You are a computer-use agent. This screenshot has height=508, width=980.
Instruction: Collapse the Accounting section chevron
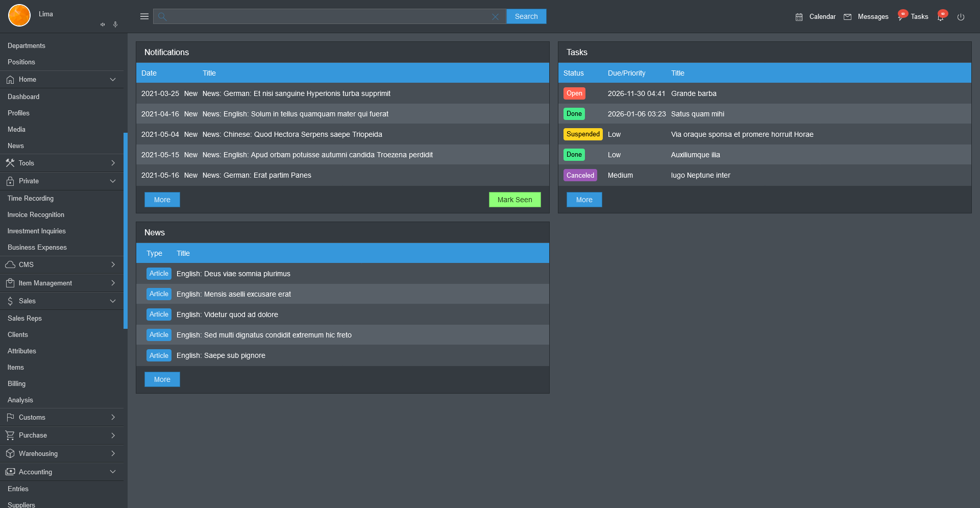(x=113, y=472)
